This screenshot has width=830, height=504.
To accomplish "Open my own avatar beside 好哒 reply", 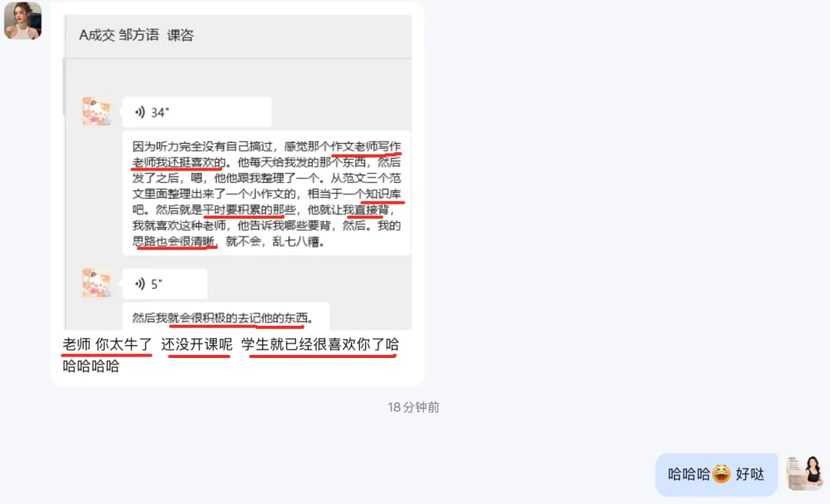I will pos(804,472).
